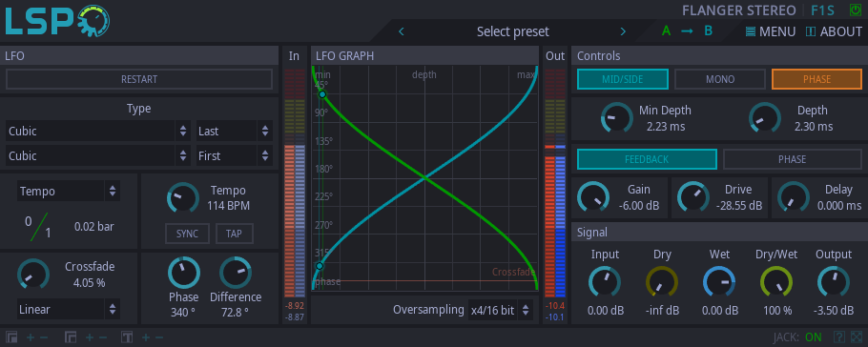Open the Tempo mode dropdown
The image size is (868, 347).
pyautogui.click(x=69, y=191)
